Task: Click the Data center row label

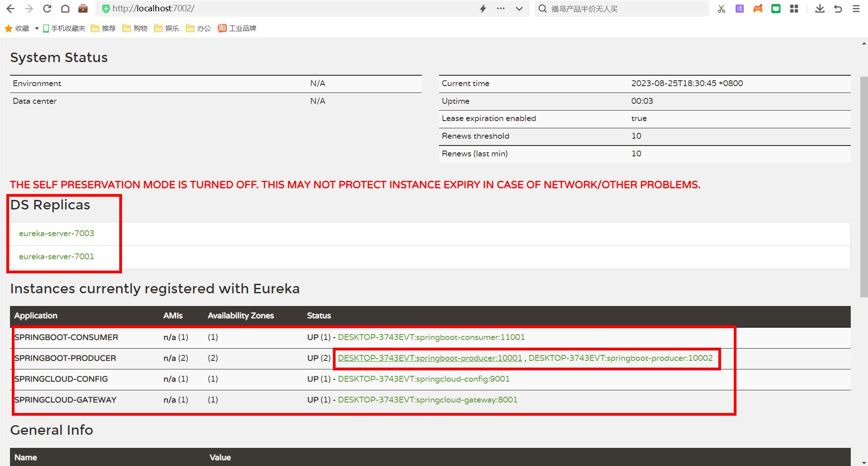Action: pos(34,101)
